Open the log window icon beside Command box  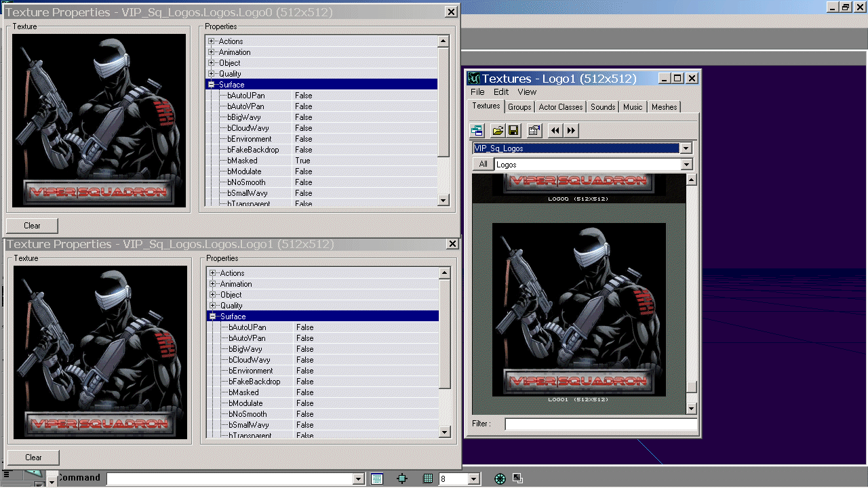pos(377,479)
